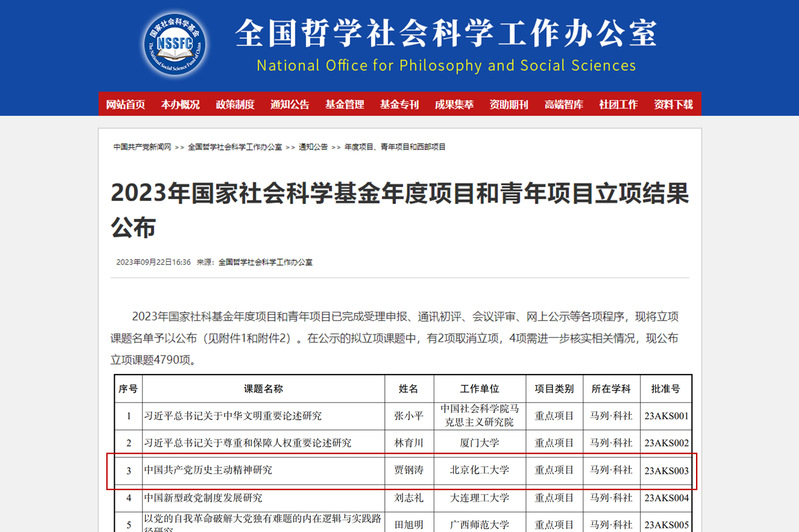
Task: Open 基金管理 navigation item
Action: tap(344, 104)
